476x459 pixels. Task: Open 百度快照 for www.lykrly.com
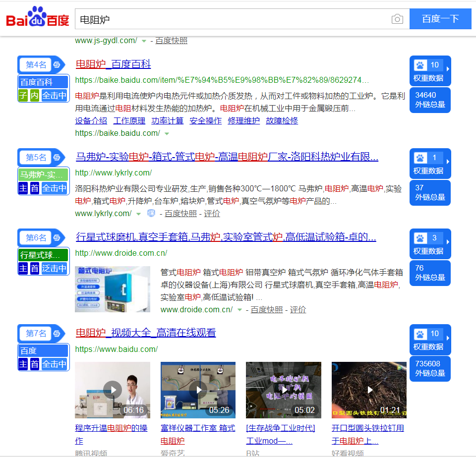180,214
